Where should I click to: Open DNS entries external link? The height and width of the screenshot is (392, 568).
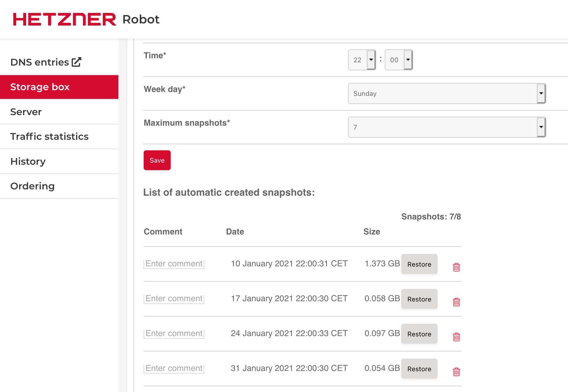[x=46, y=62]
